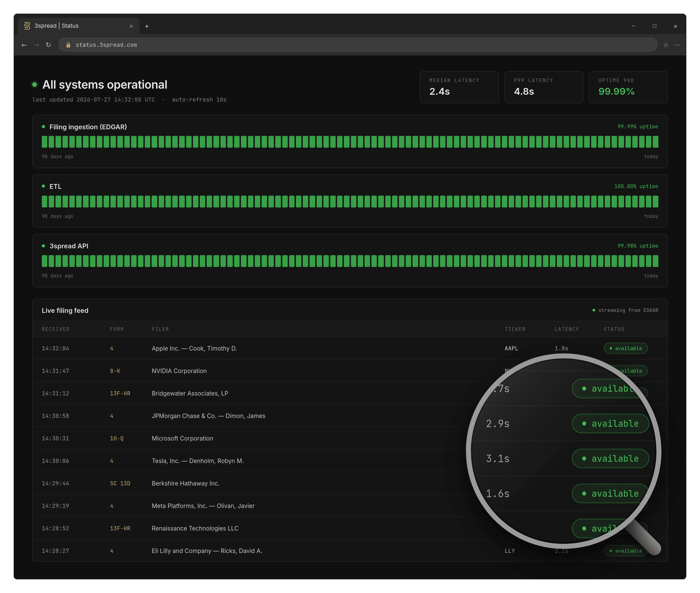Click the today label under ETL bars
Viewport: 700px width, 593px height.
tap(651, 217)
